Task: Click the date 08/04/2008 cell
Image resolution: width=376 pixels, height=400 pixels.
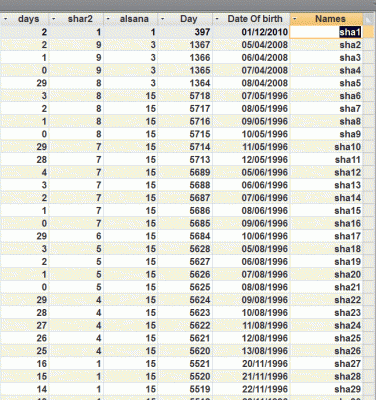Action: coord(251,83)
